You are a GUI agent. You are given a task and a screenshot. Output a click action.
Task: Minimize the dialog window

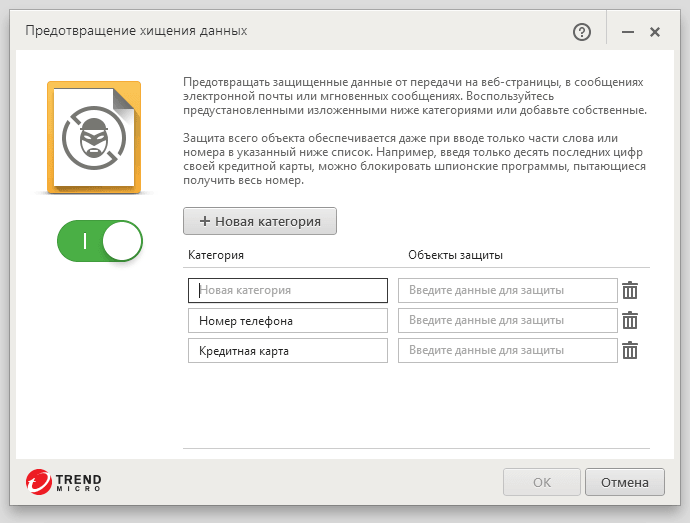(x=628, y=32)
